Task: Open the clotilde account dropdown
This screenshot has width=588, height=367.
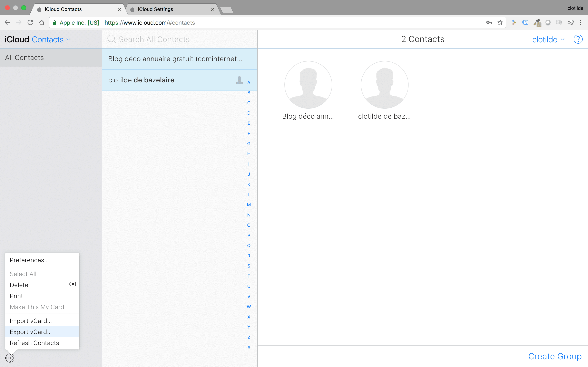Action: click(x=548, y=40)
